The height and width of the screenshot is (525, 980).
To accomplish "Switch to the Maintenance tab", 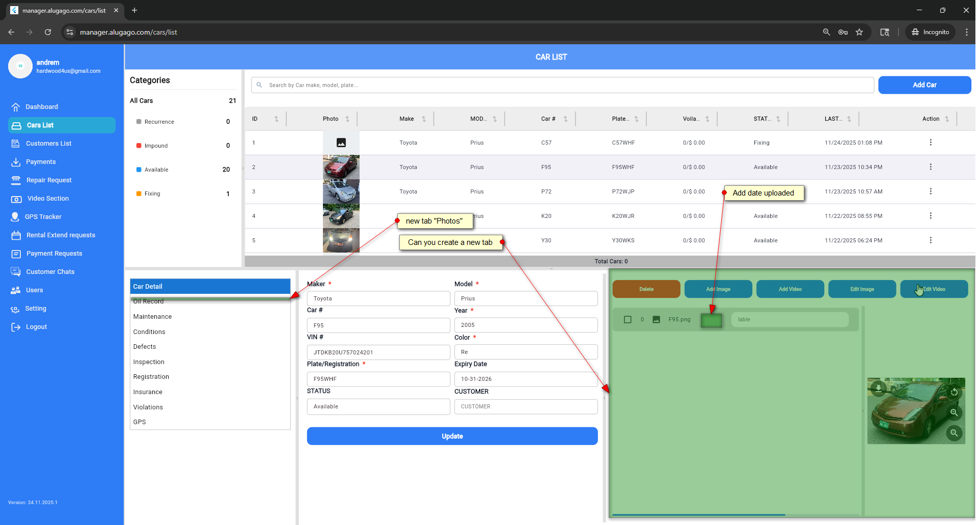I will (152, 317).
